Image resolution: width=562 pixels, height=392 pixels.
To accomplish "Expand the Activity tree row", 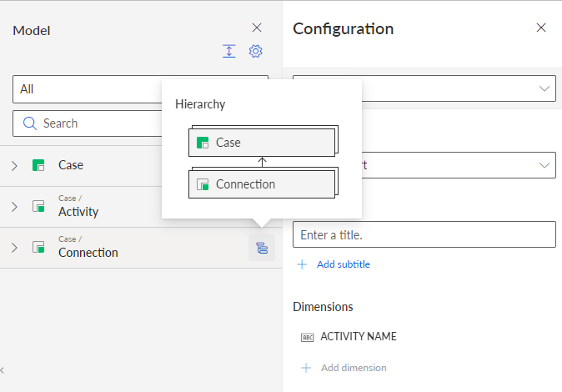I will click(x=14, y=207).
